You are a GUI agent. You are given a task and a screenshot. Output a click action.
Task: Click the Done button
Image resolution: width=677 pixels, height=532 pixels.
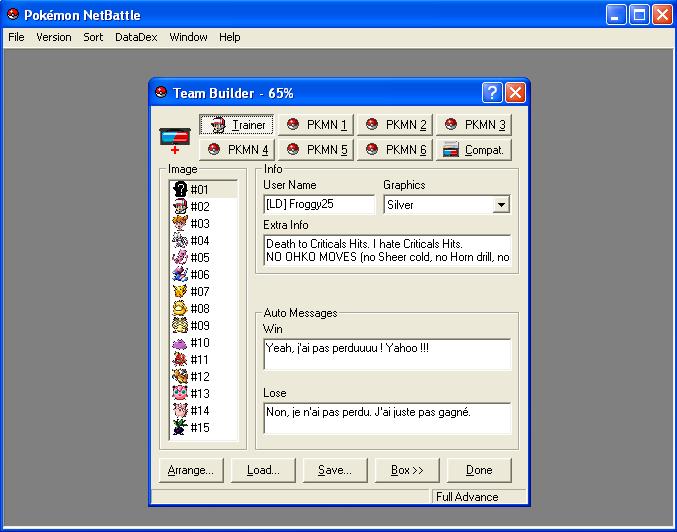(479, 470)
